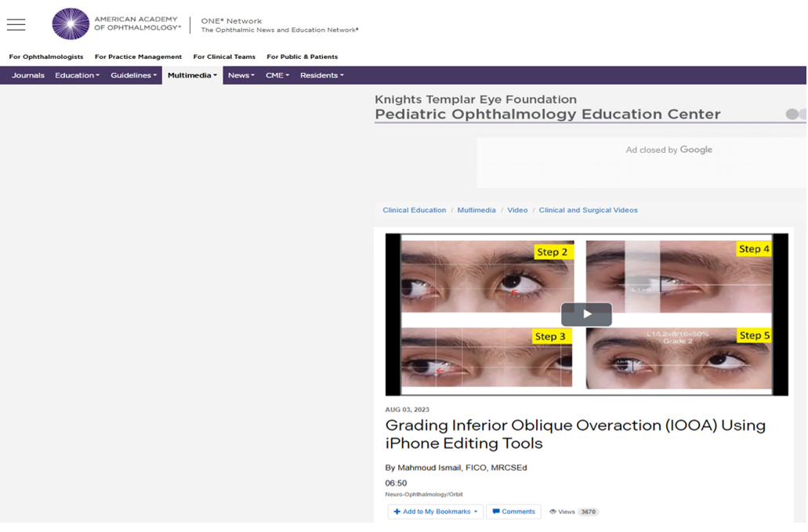Select the For Clinical Teams tab
The width and height of the screenshot is (808, 532).
click(224, 56)
